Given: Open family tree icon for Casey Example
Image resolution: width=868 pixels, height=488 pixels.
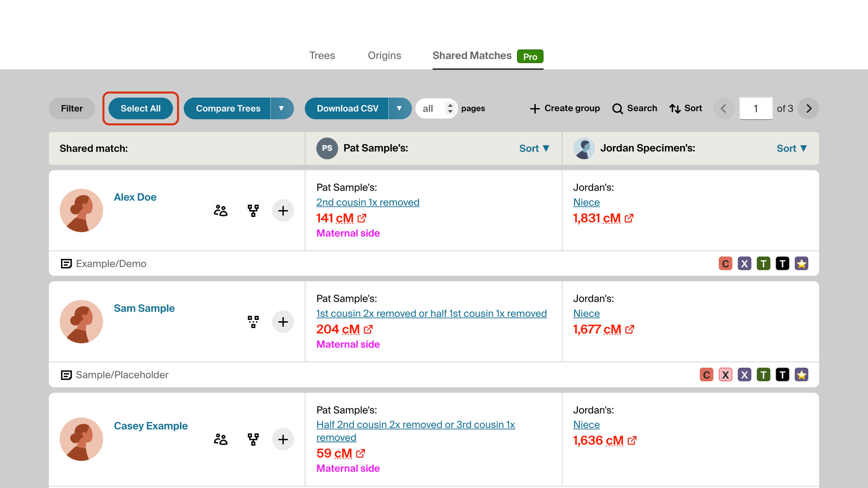Looking at the screenshot, I should pyautogui.click(x=253, y=439).
